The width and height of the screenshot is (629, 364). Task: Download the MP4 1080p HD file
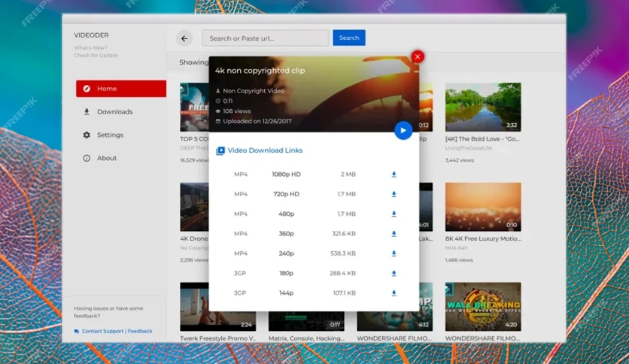click(394, 174)
